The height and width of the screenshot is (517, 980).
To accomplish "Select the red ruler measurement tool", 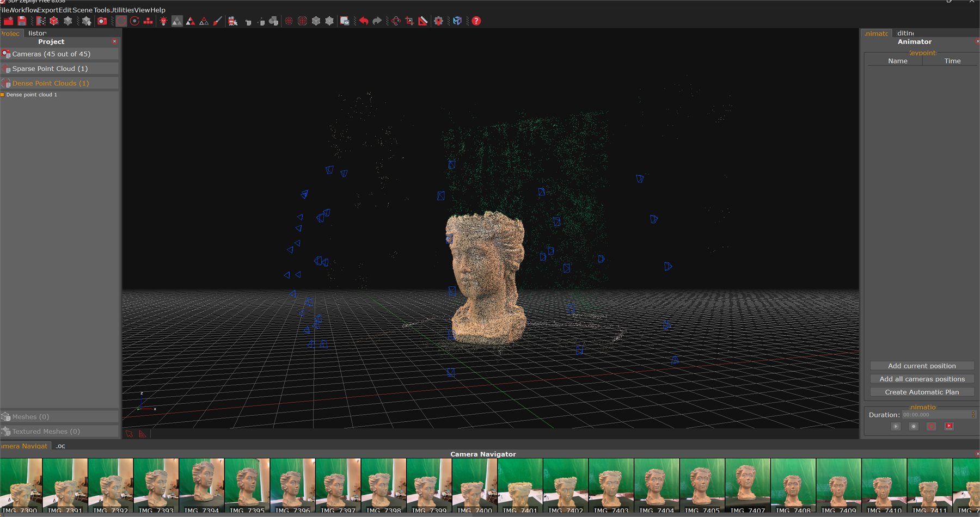I will click(423, 21).
